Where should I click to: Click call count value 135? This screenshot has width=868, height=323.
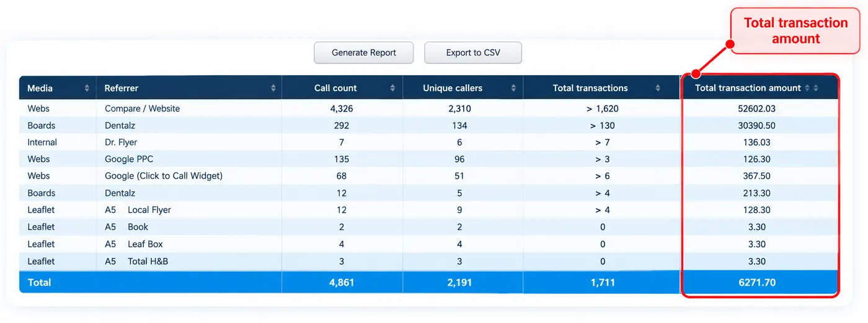pos(342,159)
